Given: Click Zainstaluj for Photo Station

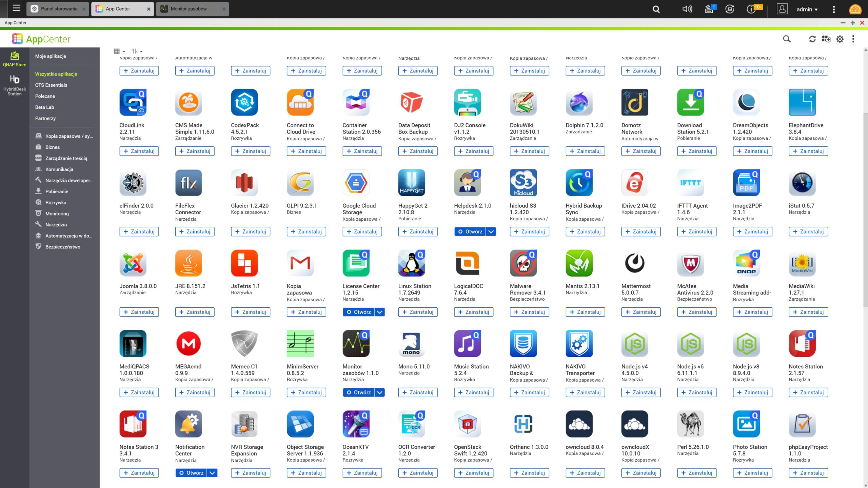Looking at the screenshot, I should tap(752, 473).
